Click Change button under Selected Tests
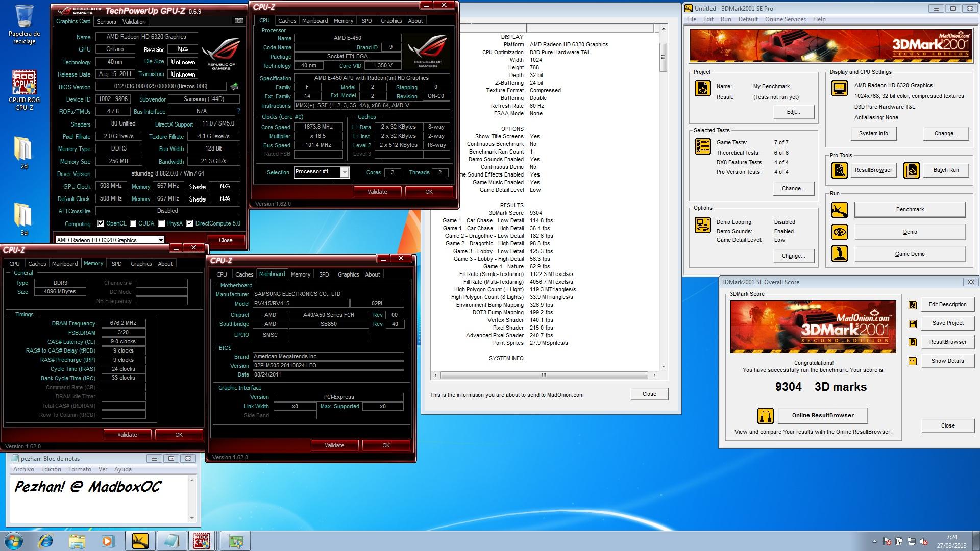 click(x=793, y=188)
